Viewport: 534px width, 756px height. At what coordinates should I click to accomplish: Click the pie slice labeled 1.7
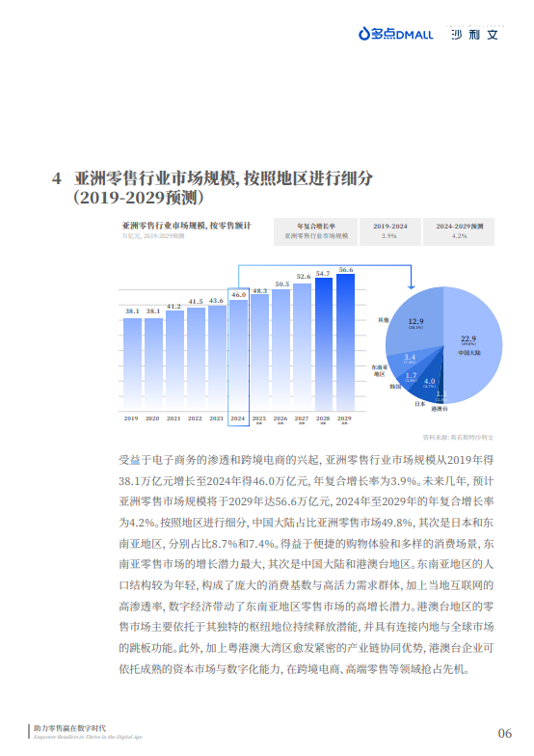click(x=411, y=376)
